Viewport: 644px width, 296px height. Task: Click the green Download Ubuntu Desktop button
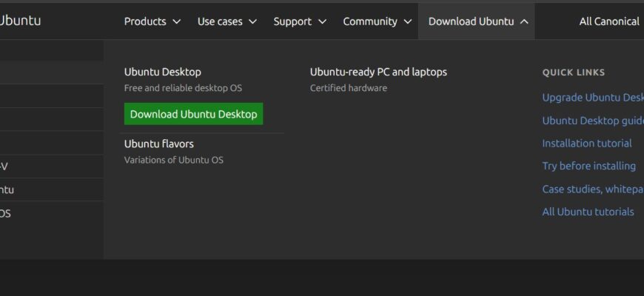coord(193,114)
